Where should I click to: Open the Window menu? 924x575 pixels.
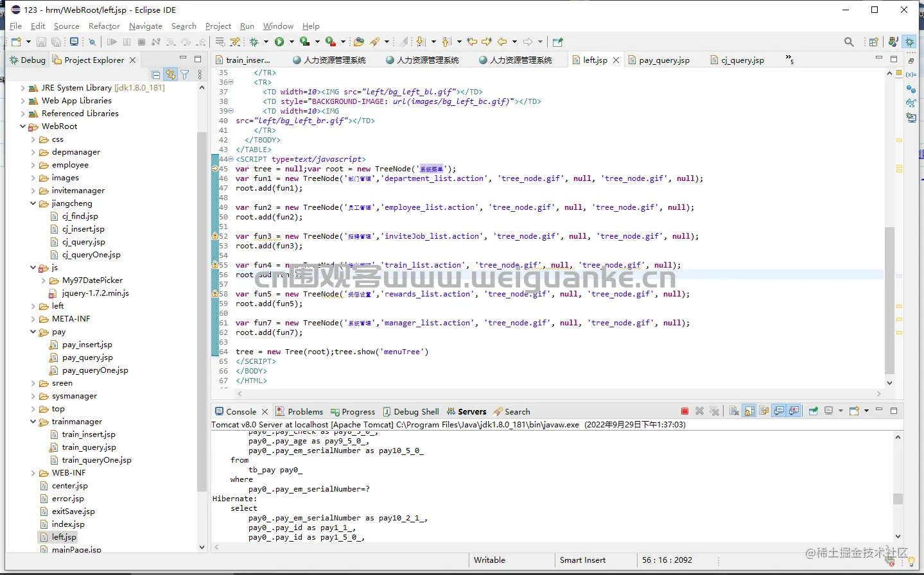pos(278,26)
